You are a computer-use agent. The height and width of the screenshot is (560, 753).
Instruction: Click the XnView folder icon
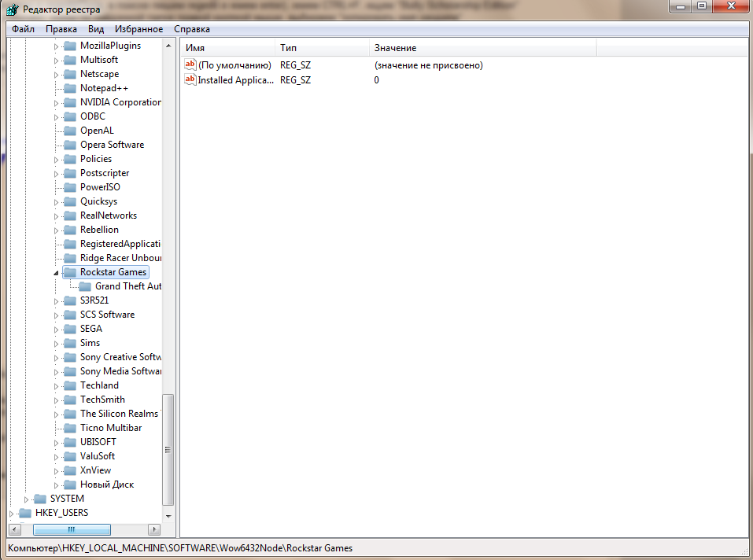pos(70,470)
